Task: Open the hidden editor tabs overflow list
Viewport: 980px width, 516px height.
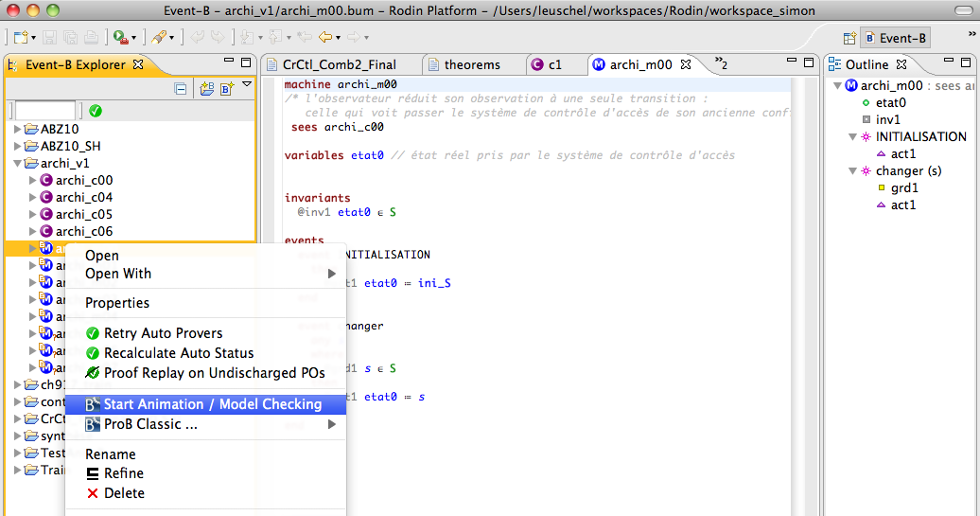Action: pyautogui.click(x=720, y=64)
